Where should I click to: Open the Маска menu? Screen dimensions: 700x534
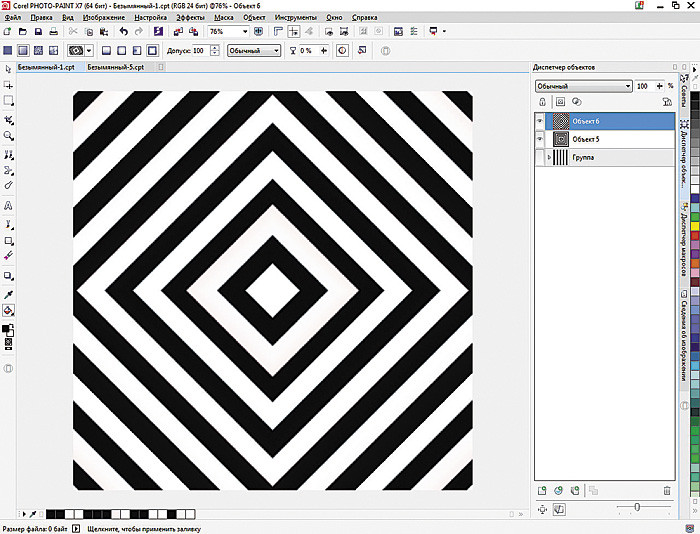click(x=224, y=17)
